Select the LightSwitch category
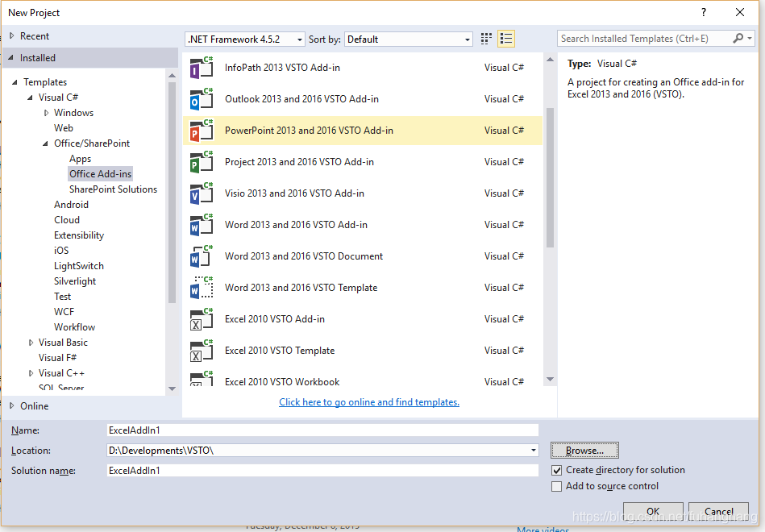This screenshot has width=765, height=532. 78,266
